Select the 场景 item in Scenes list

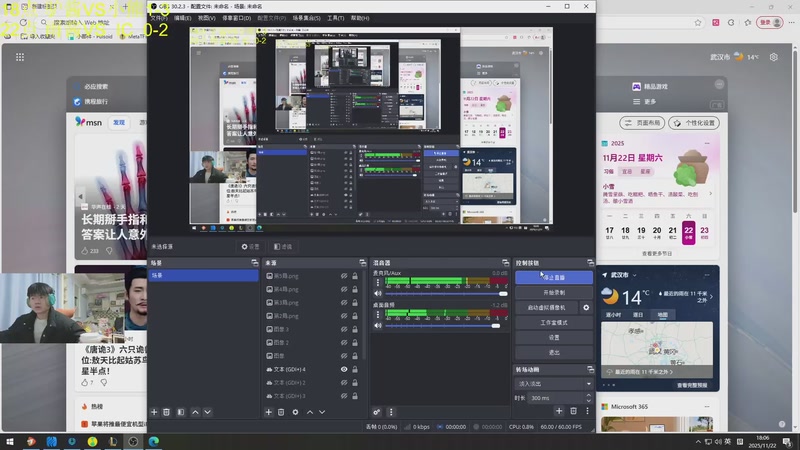(204, 276)
